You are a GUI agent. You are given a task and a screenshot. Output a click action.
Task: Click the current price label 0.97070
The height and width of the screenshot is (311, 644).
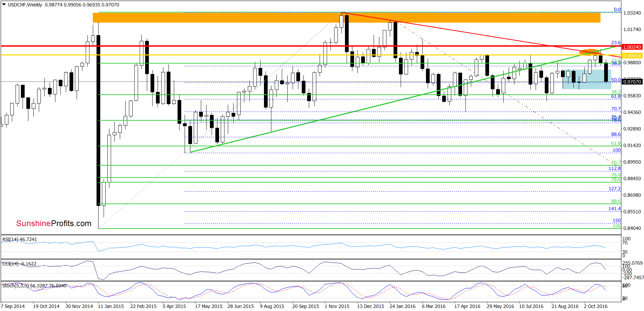tap(632, 82)
